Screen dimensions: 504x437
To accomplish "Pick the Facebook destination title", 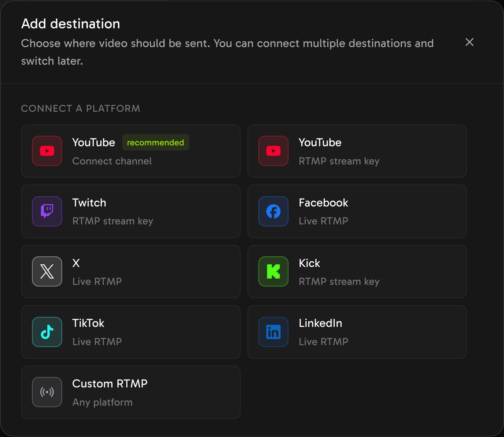I will pos(323,203).
